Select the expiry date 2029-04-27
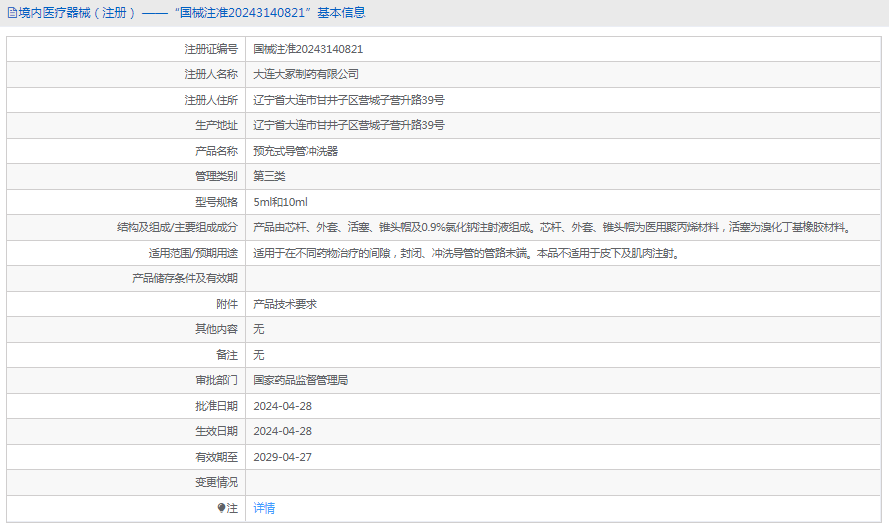Viewport: 889px width, 529px height. tap(282, 457)
